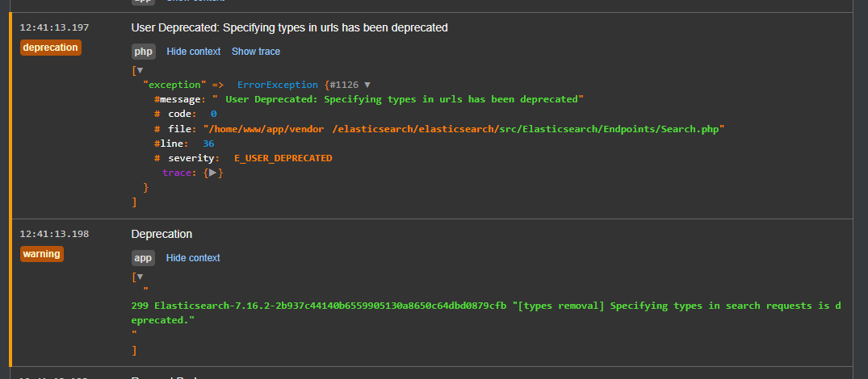The height and width of the screenshot is (379, 868).
Task: Click the #1126 object id
Action: pyautogui.click(x=344, y=85)
